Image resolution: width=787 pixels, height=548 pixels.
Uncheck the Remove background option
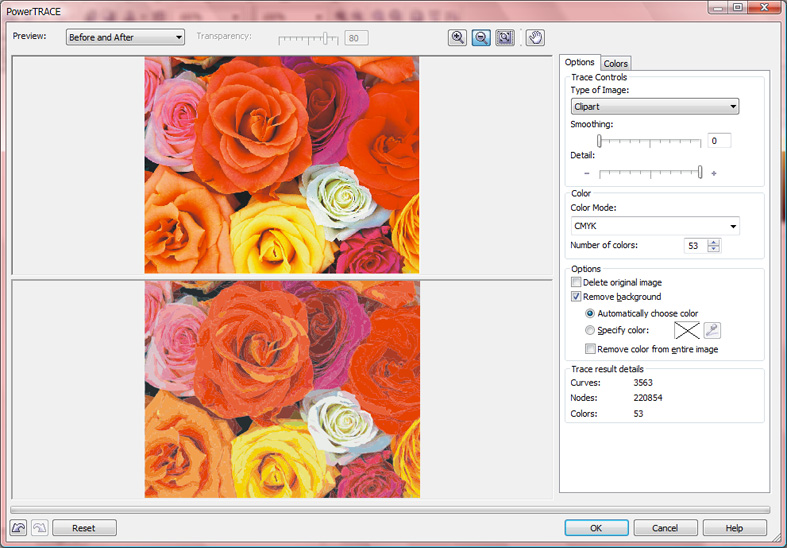576,297
